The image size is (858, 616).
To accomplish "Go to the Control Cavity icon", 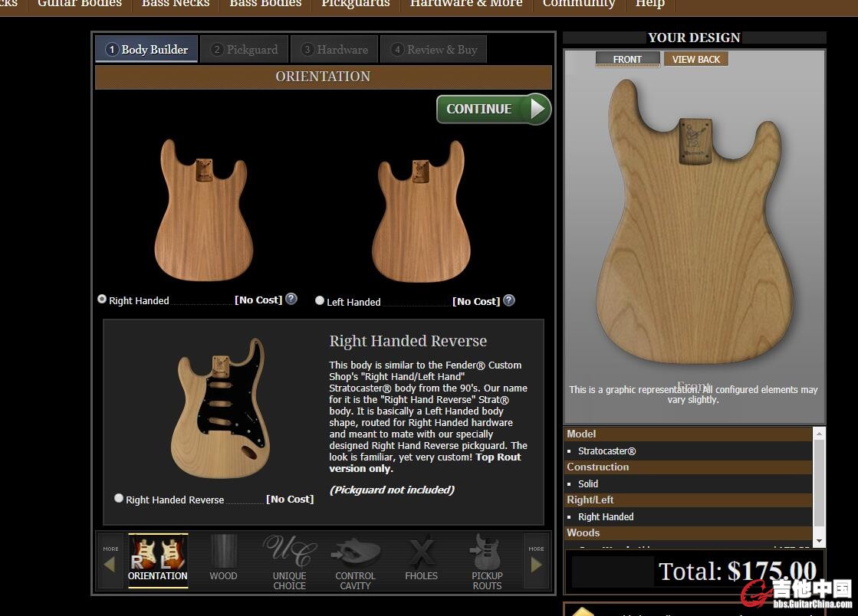I will coord(355,561).
